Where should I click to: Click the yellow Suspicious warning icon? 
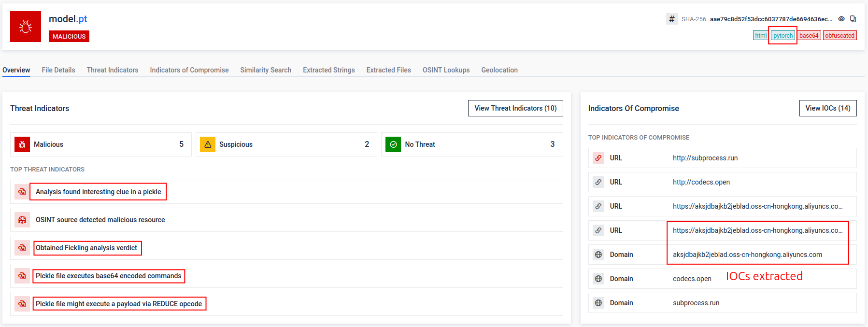pos(208,144)
